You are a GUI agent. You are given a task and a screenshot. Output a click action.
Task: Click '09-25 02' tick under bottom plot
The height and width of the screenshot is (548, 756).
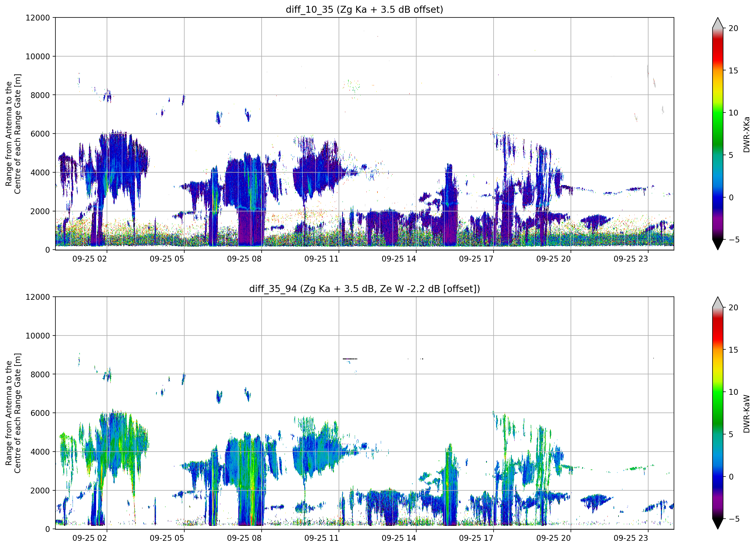tap(90, 538)
